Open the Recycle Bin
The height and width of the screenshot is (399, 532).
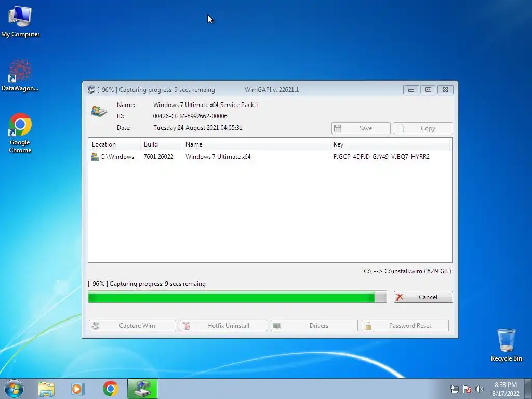506,345
